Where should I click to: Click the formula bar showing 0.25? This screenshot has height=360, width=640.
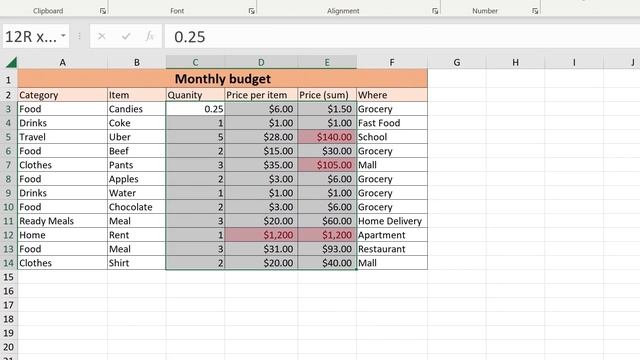coord(402,36)
